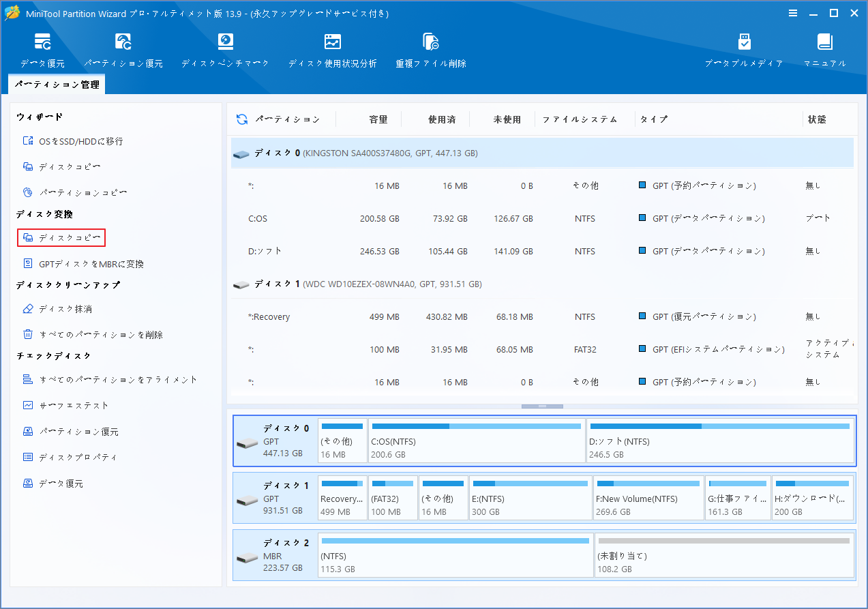The image size is (868, 609).
Task: Select the 16 MB reserved row under ディスク 0
Action: 542,186
